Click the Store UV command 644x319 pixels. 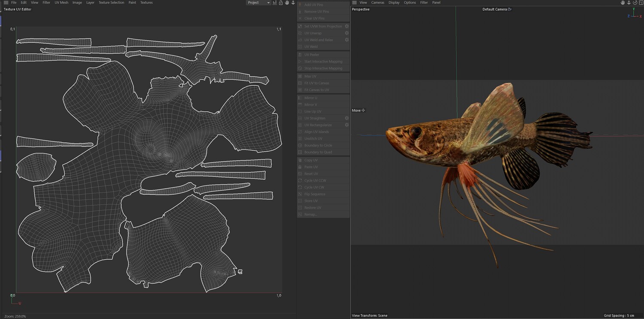coord(323,201)
